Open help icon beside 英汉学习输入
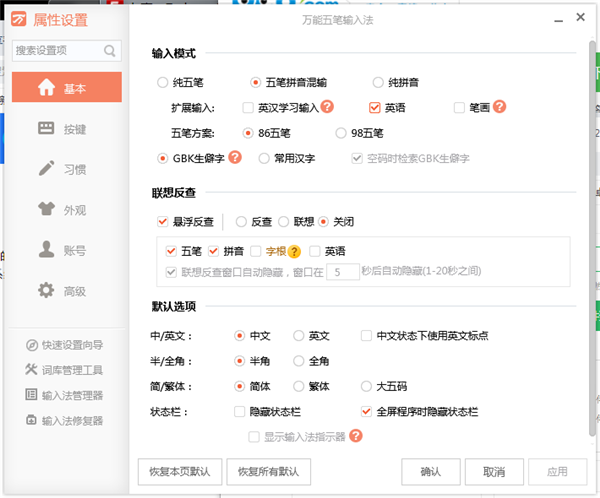Screen dimensions: 600x498 pyautogui.click(x=327, y=106)
